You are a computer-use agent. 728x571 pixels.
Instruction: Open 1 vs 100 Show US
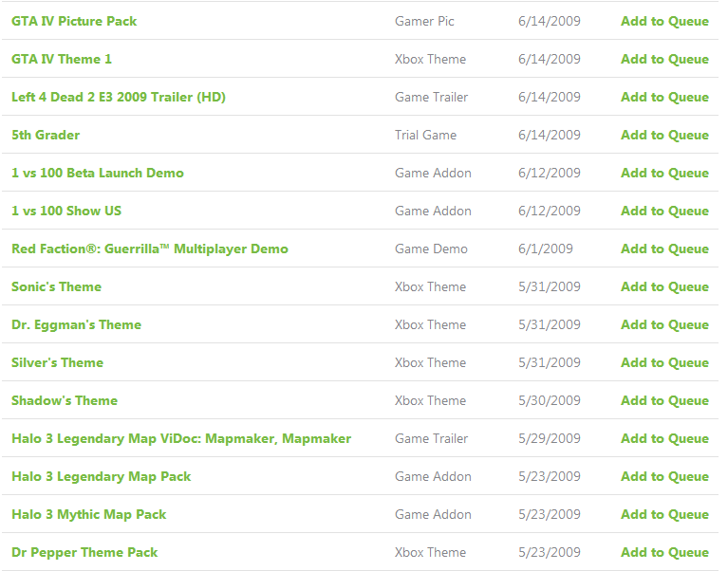coord(66,212)
